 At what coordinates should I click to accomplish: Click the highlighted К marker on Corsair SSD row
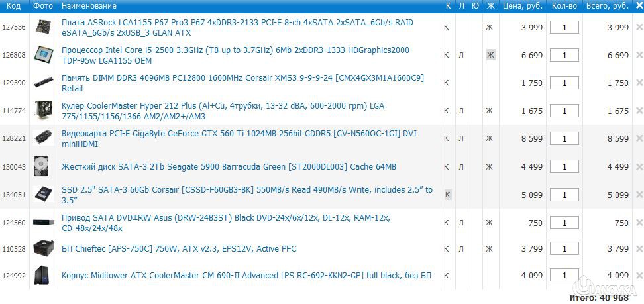447,194
